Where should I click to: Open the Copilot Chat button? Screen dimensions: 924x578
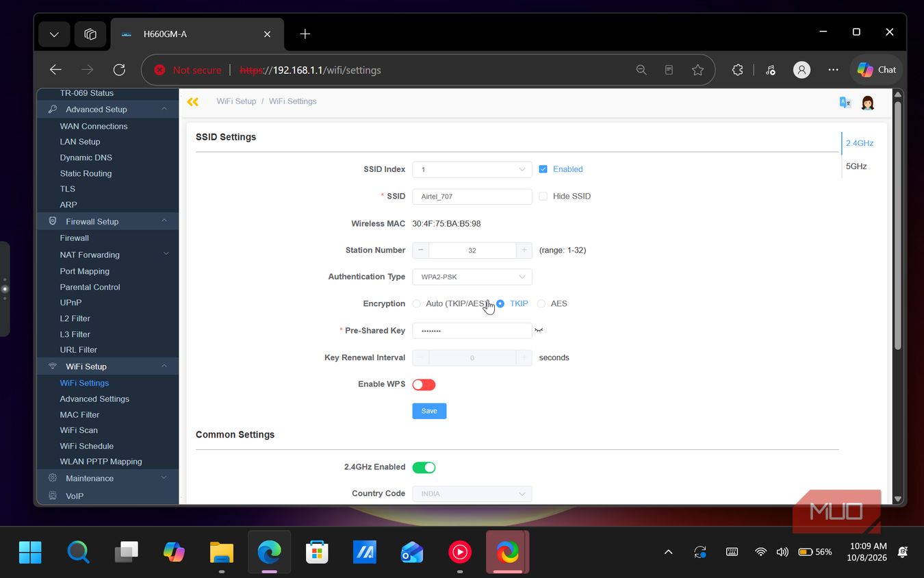877,70
